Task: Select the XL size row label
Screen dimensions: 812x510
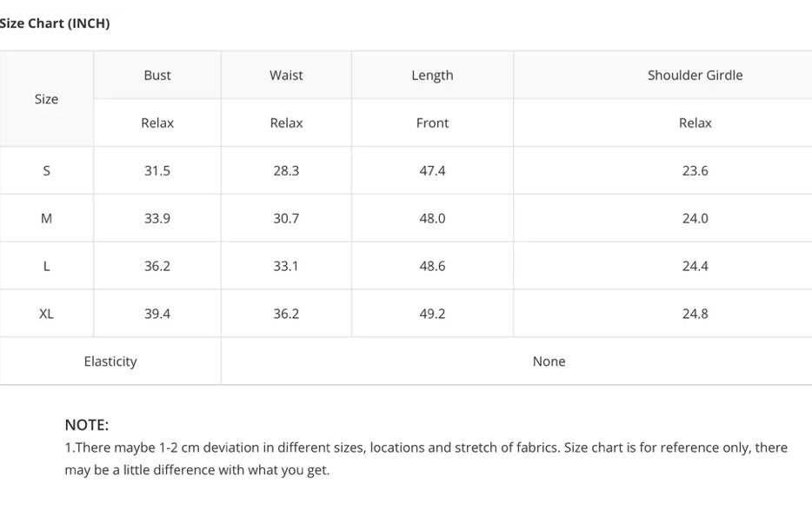Action: click(46, 315)
